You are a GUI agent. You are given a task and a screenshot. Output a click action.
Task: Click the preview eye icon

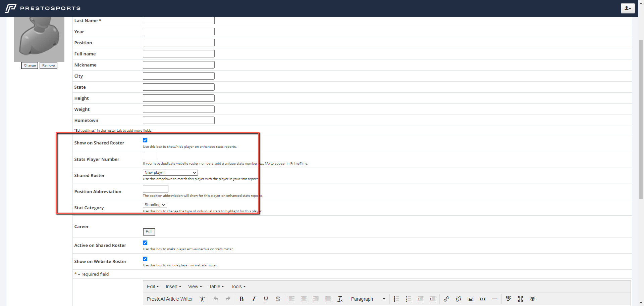click(x=532, y=299)
